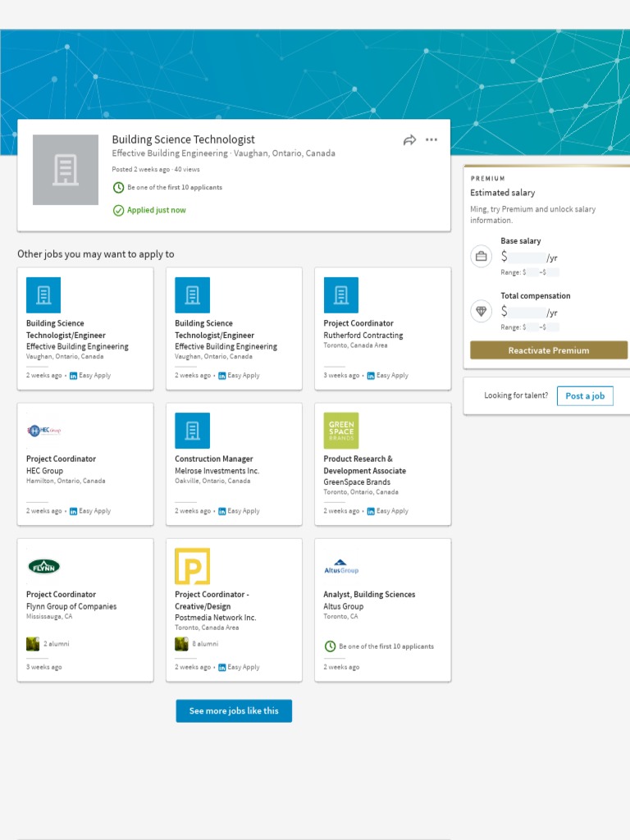630x840 pixels.
Task: Open Analyst, Building Sciences job listing
Action: pos(369,595)
